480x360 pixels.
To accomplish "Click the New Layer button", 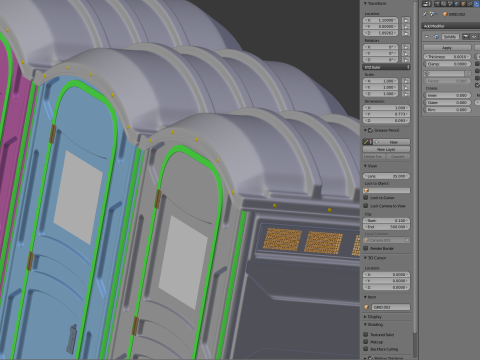I will (x=386, y=149).
